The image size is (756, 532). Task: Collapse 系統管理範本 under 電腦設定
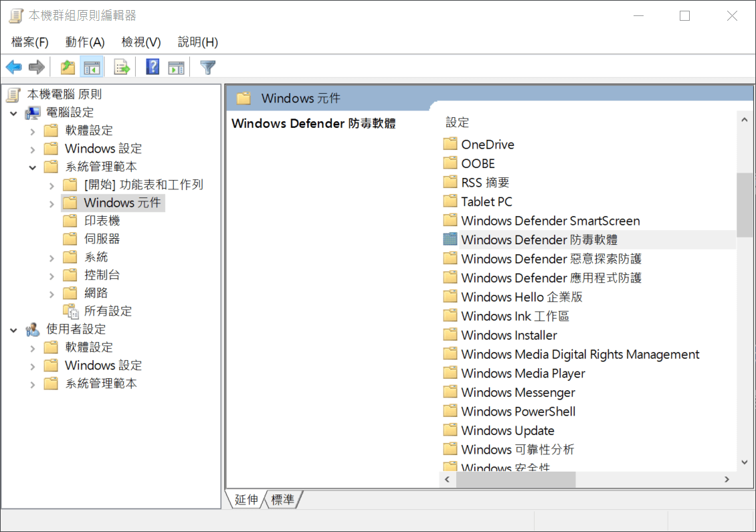[32, 167]
